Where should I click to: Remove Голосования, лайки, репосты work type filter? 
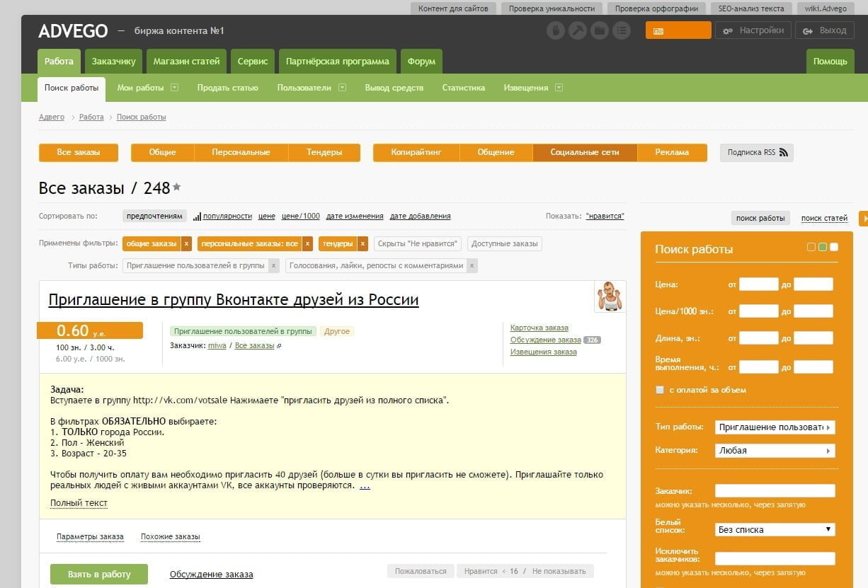click(x=472, y=266)
